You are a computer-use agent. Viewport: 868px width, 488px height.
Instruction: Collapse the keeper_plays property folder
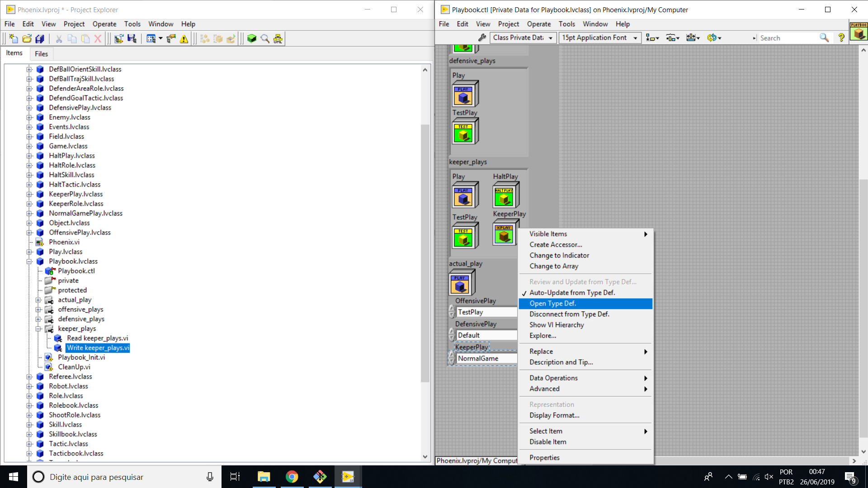point(38,329)
